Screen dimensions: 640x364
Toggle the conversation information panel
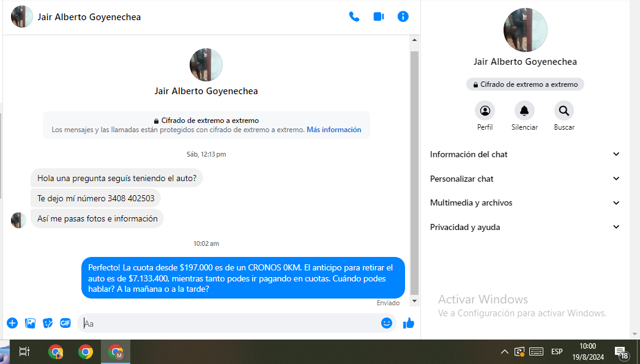pyautogui.click(x=403, y=17)
